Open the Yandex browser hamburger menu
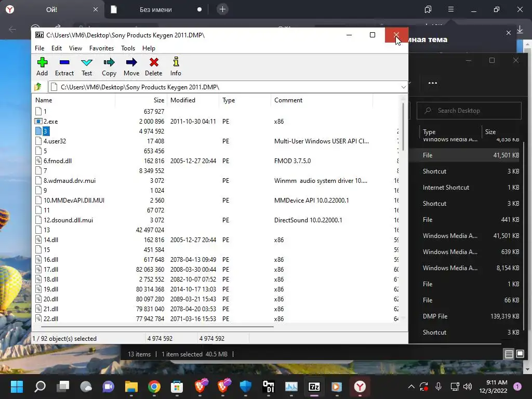Screen dimensions: 532x399 coord(451,9)
